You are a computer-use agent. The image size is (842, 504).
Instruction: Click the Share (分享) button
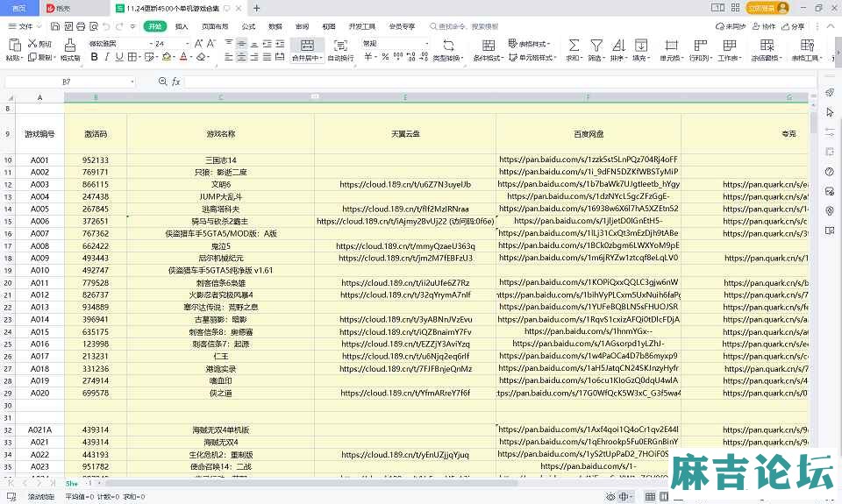pos(793,26)
